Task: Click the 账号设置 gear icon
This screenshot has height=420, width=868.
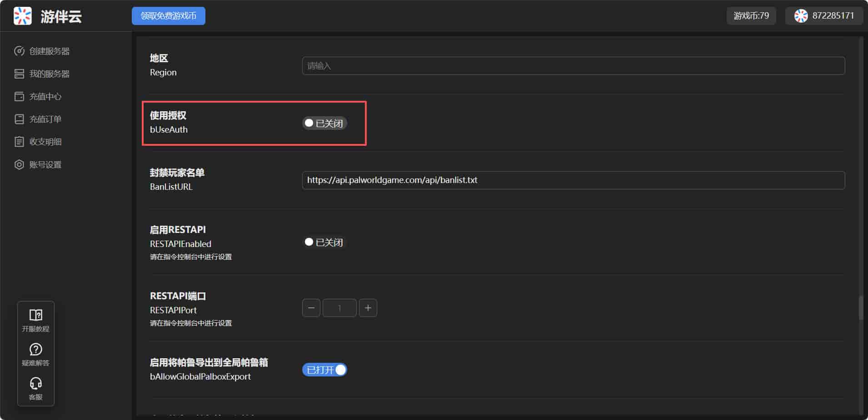Action: click(x=19, y=164)
